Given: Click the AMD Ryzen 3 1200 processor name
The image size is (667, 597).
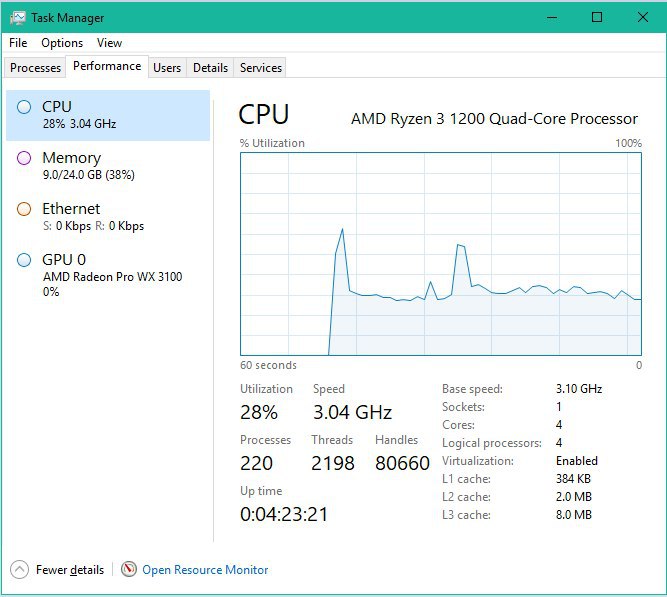Looking at the screenshot, I should pyautogui.click(x=494, y=119).
